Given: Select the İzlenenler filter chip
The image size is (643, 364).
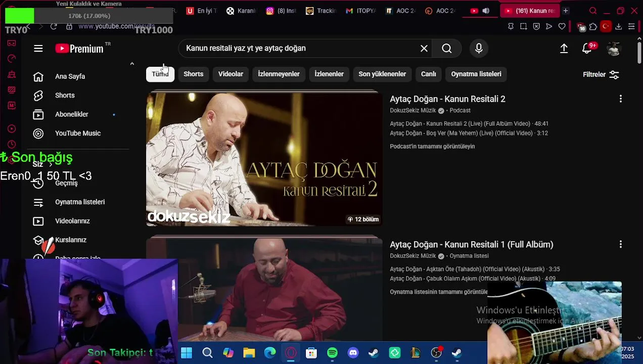Looking at the screenshot, I should coord(329,74).
